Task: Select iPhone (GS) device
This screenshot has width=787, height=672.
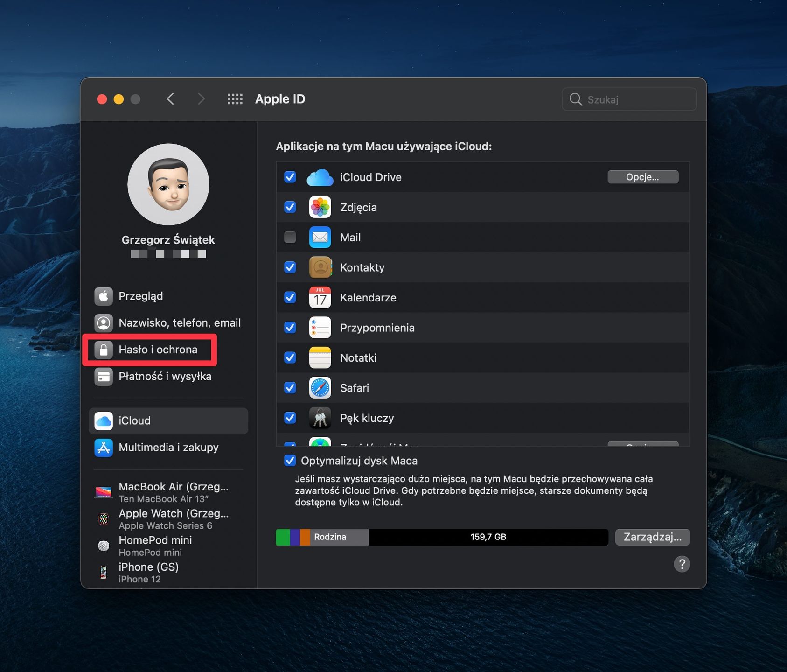Action: pos(168,573)
